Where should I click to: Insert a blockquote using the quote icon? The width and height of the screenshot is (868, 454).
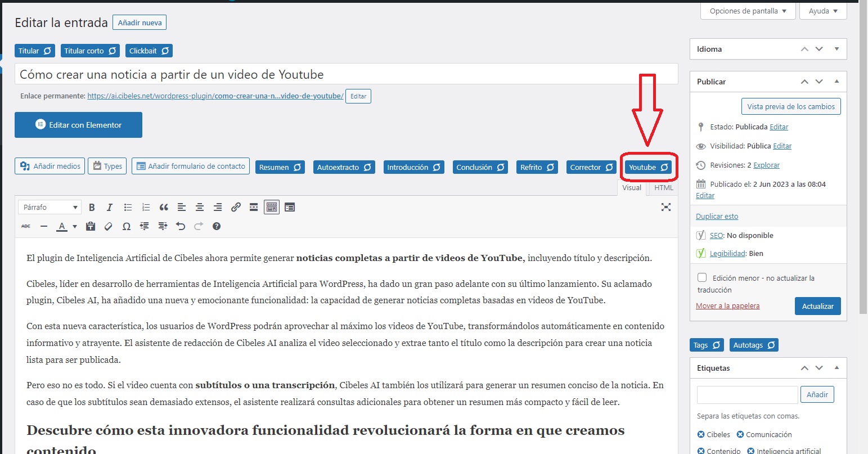pyautogui.click(x=164, y=208)
